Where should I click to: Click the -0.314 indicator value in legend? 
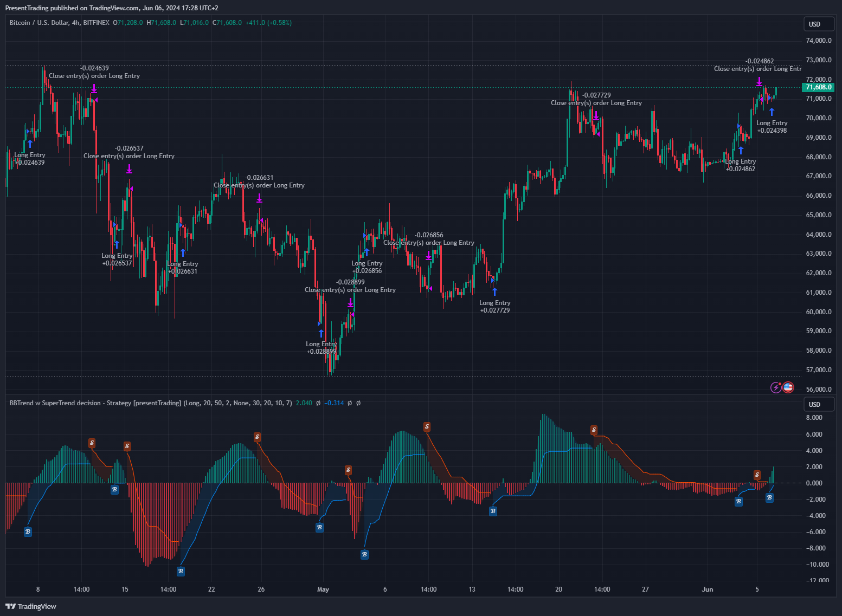[x=334, y=403]
